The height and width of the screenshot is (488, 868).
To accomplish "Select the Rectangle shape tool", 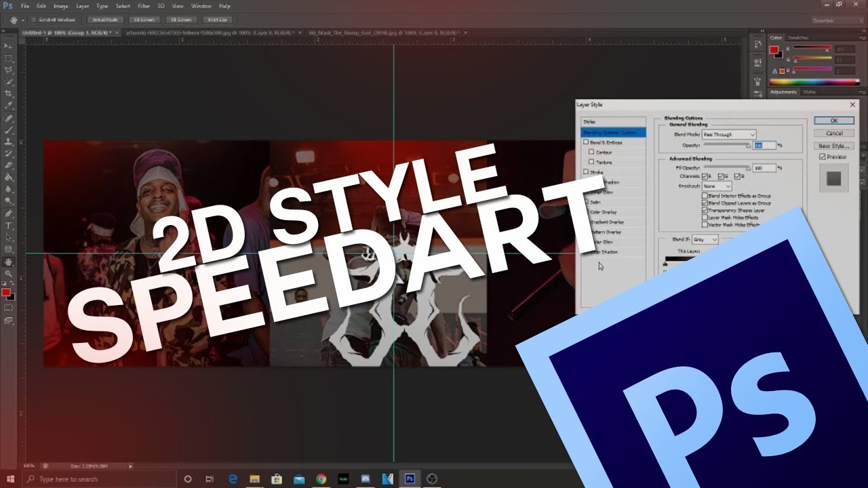I will tap(8, 249).
